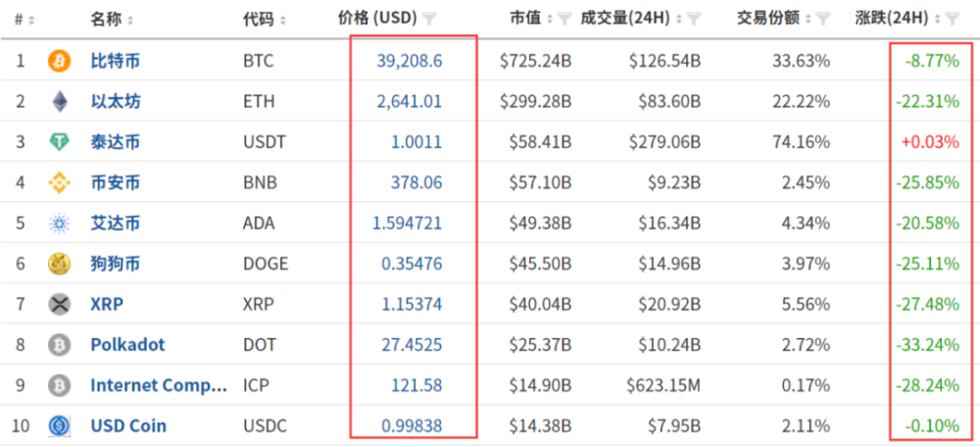Open the 交易份额 filter funnel
Screen dimensions: 980x447
(x=824, y=20)
